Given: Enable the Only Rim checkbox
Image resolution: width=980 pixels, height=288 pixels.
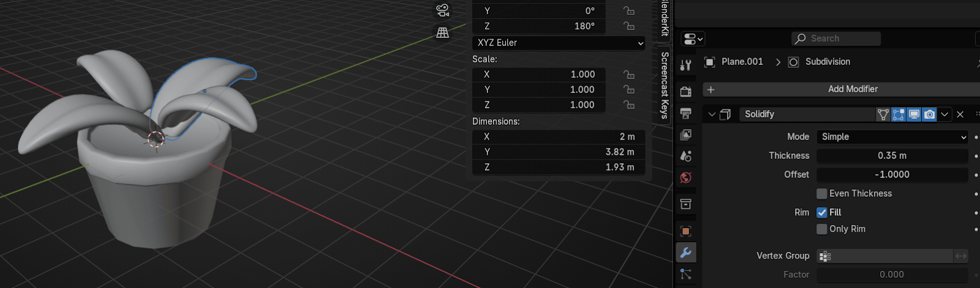Looking at the screenshot, I should click(x=822, y=229).
